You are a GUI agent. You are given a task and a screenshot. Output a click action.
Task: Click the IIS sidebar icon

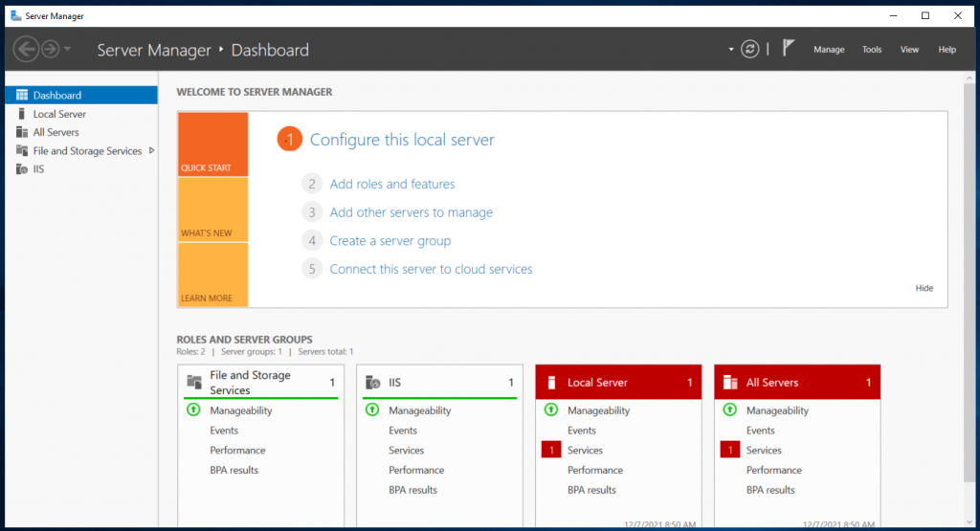tap(22, 168)
